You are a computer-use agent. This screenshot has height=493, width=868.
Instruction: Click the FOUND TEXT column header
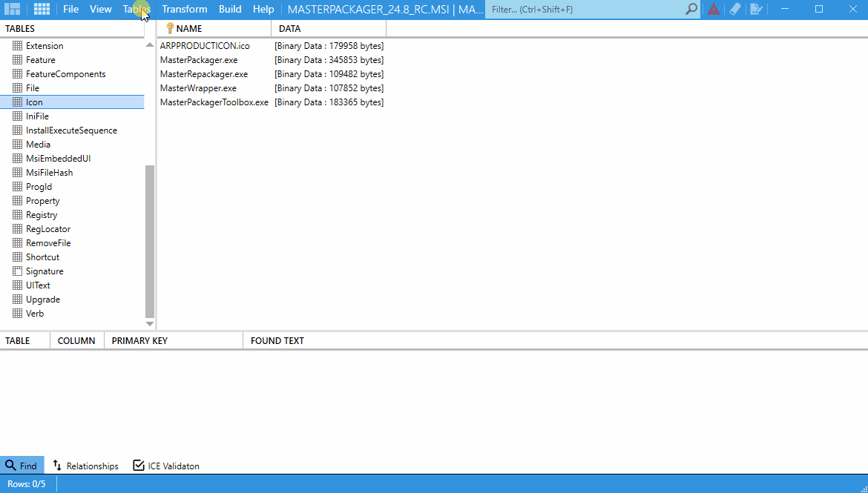point(277,341)
